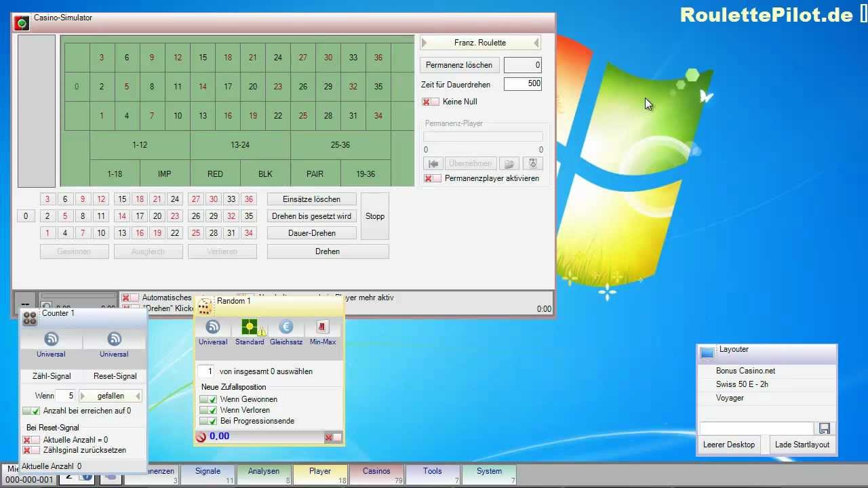Click Zeit für Dauerdrehen field

pyautogui.click(x=523, y=84)
